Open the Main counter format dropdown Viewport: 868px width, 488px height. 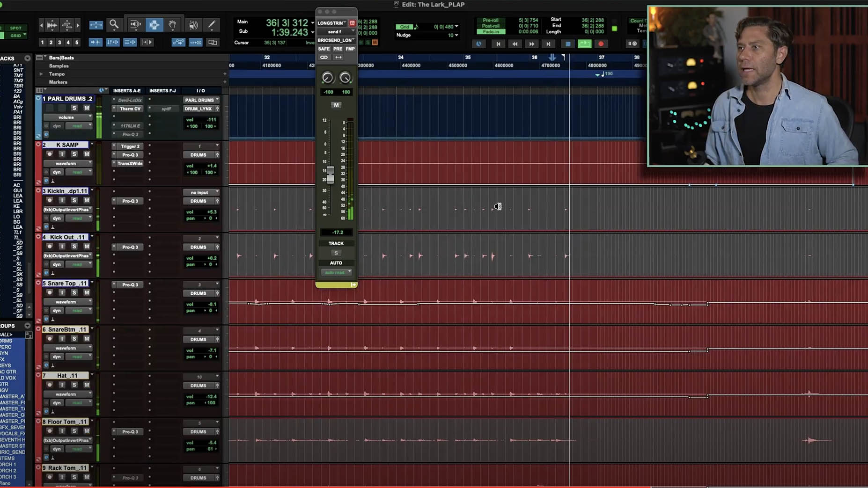pyautogui.click(x=312, y=22)
